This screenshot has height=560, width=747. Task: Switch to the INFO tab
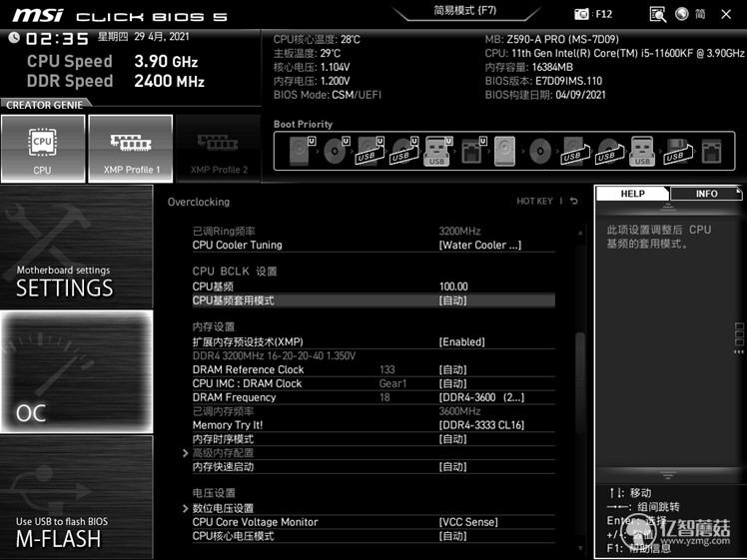[706, 194]
